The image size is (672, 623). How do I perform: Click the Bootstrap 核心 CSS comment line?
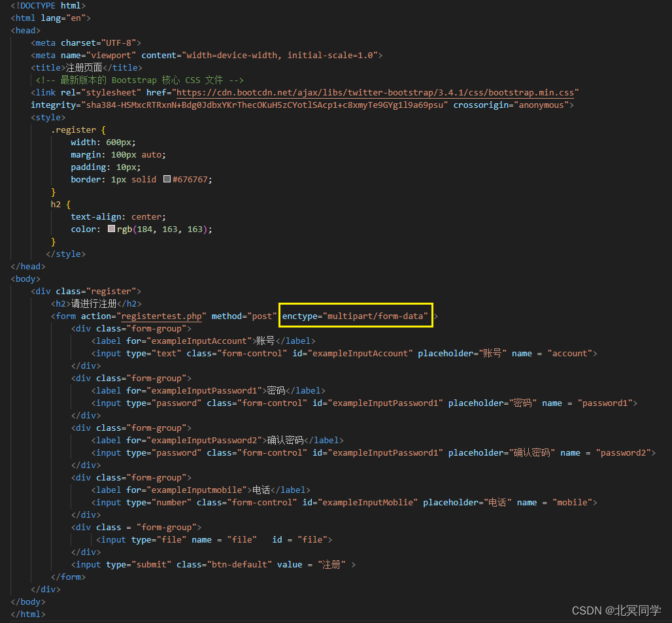pyautogui.click(x=140, y=80)
